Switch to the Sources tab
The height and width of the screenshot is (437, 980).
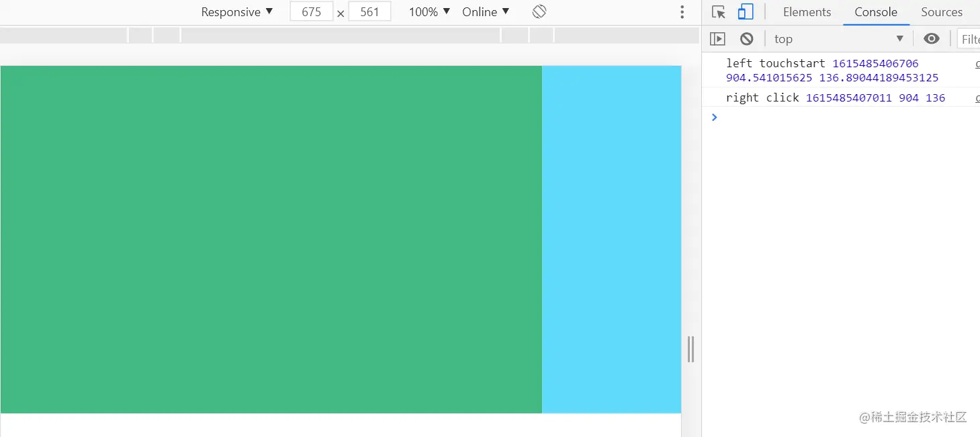coord(942,12)
